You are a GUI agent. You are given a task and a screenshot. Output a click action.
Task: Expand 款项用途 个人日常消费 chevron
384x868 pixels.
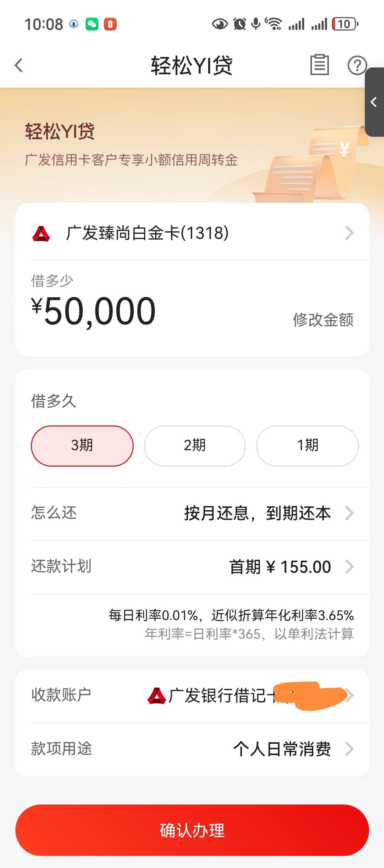tap(349, 749)
